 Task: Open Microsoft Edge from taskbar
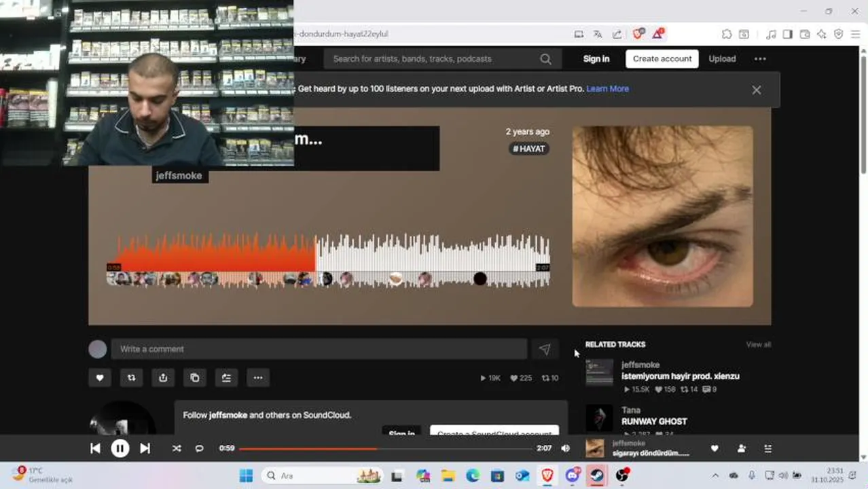473,475
